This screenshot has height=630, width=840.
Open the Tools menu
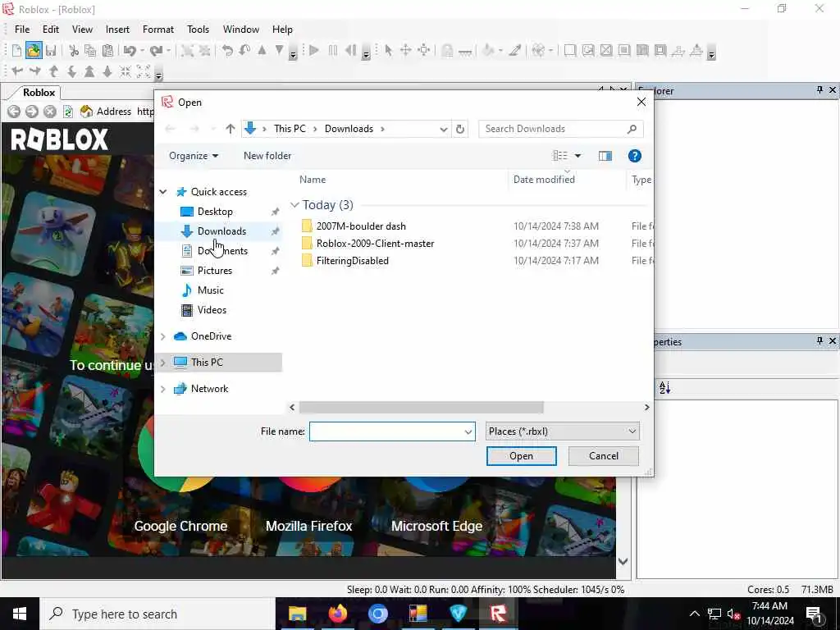coord(198,30)
